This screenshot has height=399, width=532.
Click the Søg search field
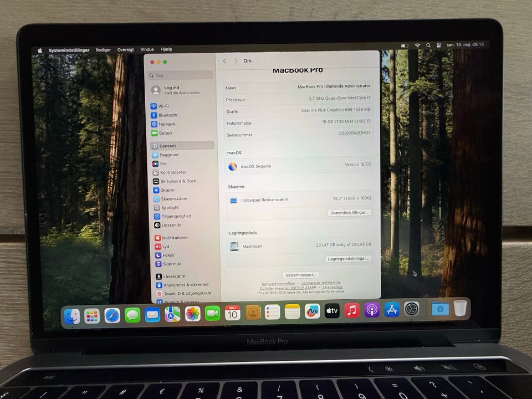click(181, 75)
